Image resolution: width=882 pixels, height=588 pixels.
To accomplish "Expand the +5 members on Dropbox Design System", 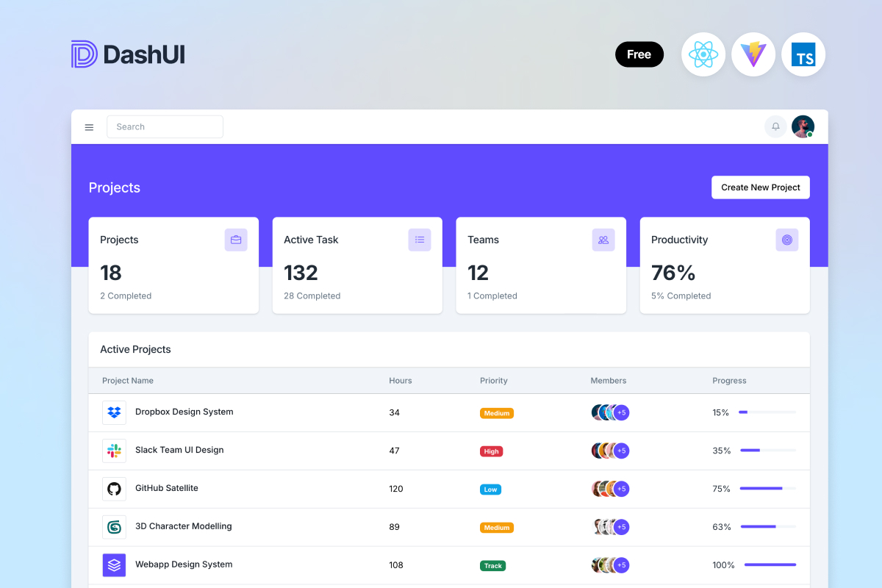I will (621, 412).
